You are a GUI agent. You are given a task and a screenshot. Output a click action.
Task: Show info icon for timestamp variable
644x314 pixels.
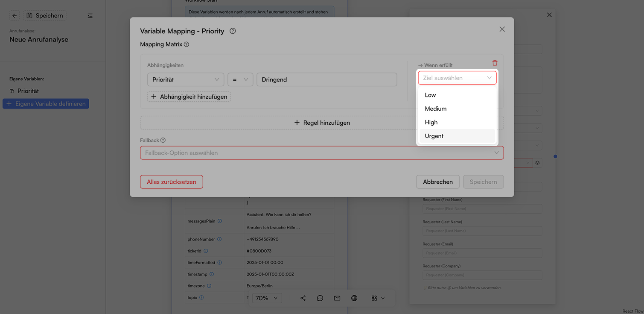click(x=212, y=274)
